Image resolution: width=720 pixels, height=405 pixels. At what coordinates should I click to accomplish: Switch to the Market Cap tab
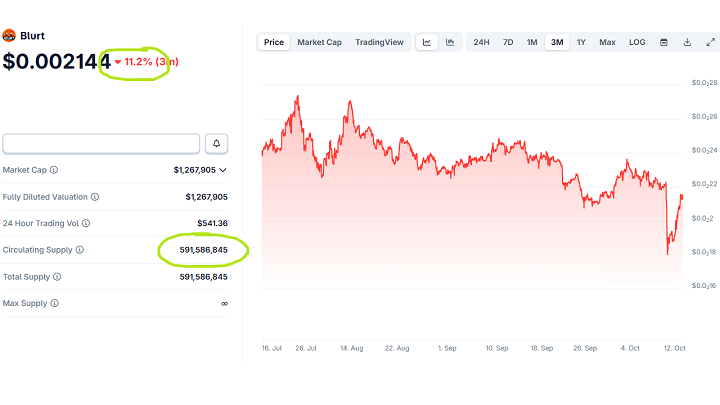[x=319, y=42]
